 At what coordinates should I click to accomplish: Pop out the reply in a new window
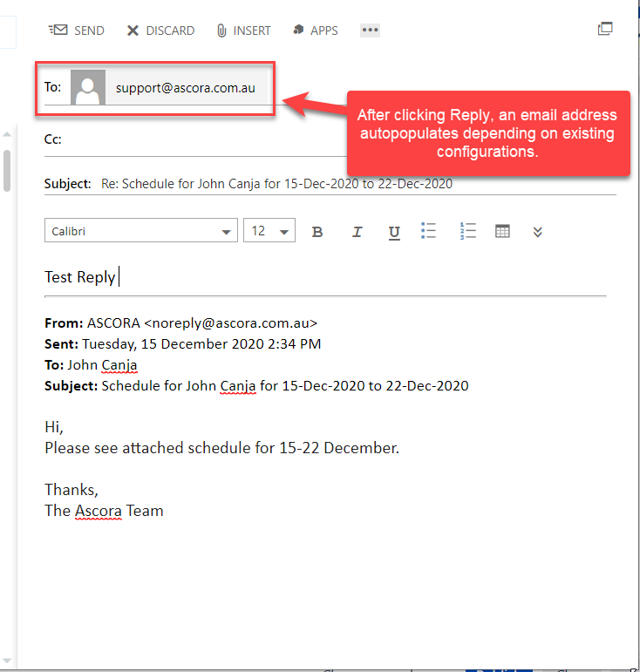click(605, 29)
